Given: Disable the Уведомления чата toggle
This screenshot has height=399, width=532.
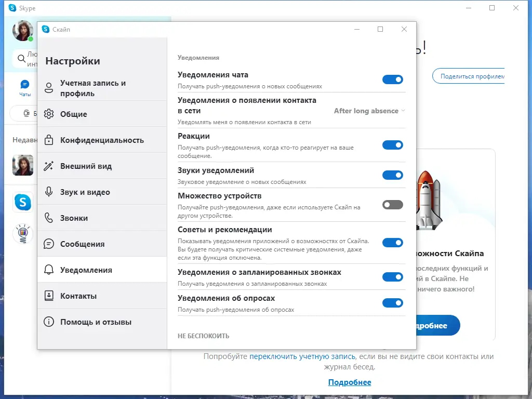Looking at the screenshot, I should [x=393, y=79].
